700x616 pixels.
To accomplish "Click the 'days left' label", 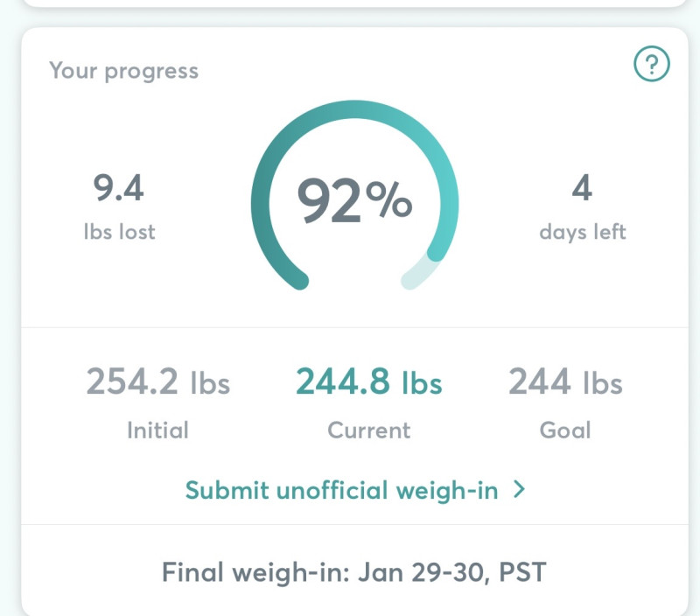I will (582, 232).
